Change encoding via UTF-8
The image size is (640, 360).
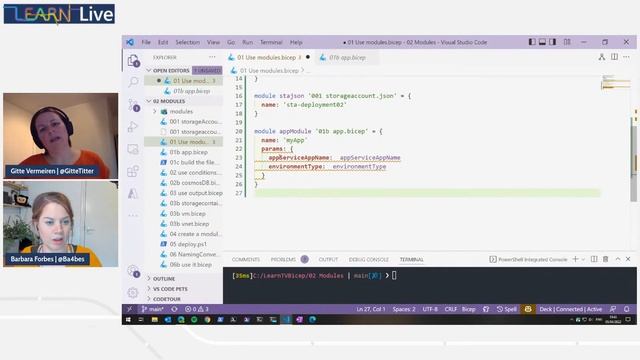pos(430,309)
